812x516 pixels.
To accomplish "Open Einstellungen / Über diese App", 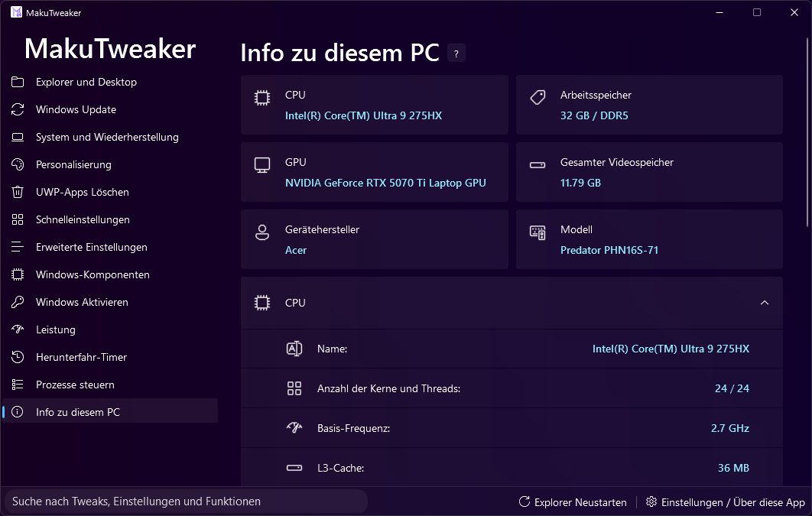I will point(725,502).
